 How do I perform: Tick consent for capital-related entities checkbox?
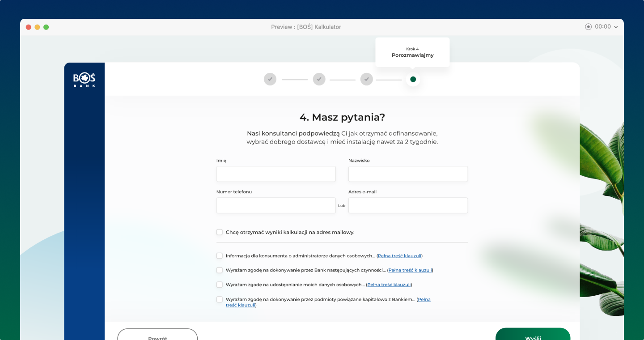[220, 299]
